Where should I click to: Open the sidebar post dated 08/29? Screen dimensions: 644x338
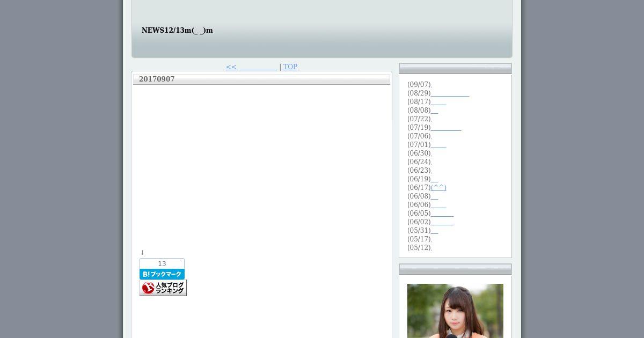tap(450, 93)
